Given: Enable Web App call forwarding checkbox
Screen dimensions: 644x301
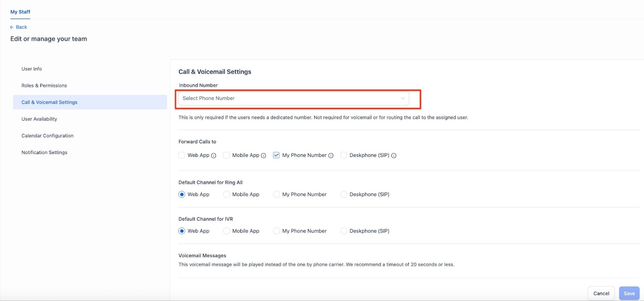Looking at the screenshot, I should click(x=182, y=155).
